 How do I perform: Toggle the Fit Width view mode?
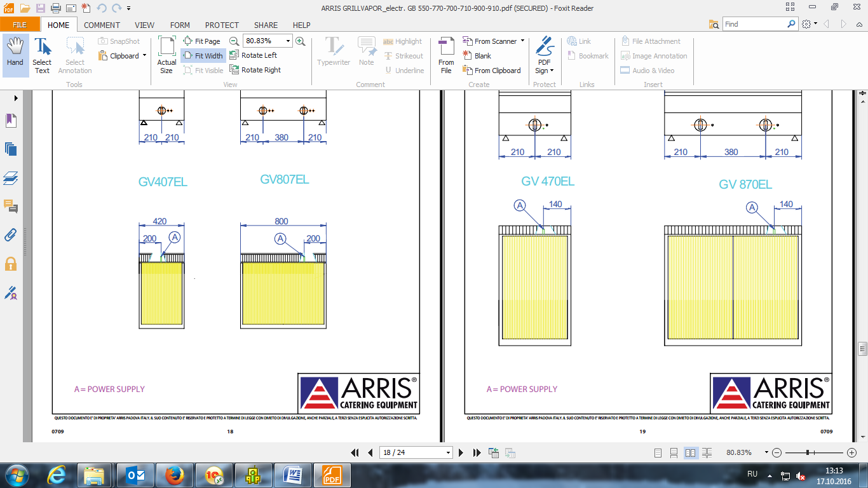(x=203, y=55)
